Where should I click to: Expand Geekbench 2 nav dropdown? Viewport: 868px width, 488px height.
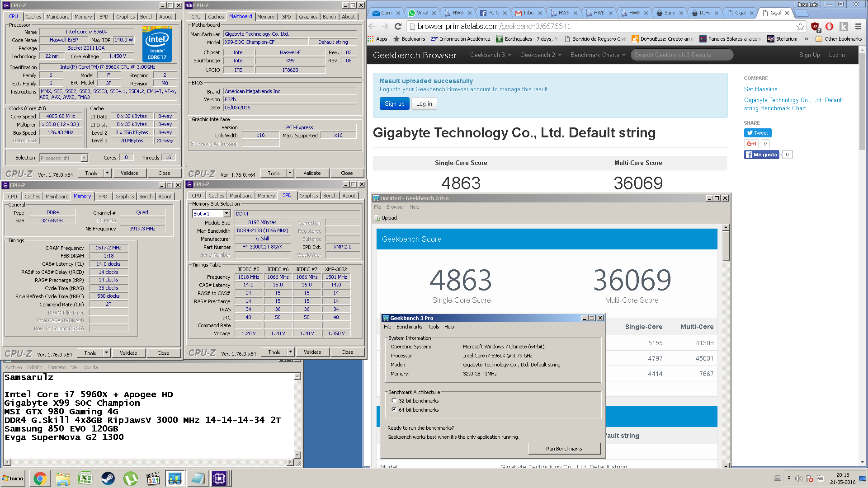click(x=541, y=55)
